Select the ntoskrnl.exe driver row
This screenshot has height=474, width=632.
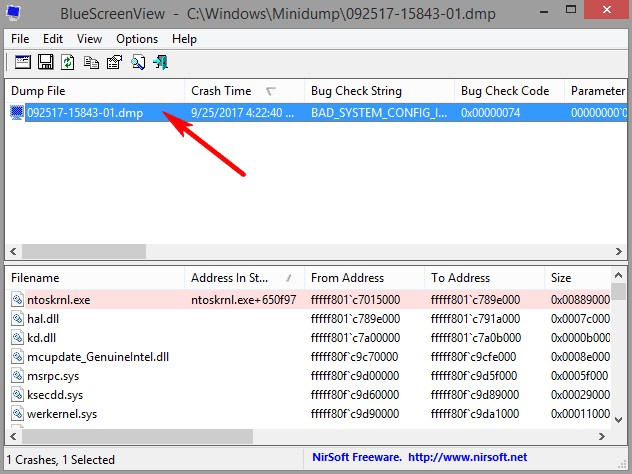click(308, 299)
